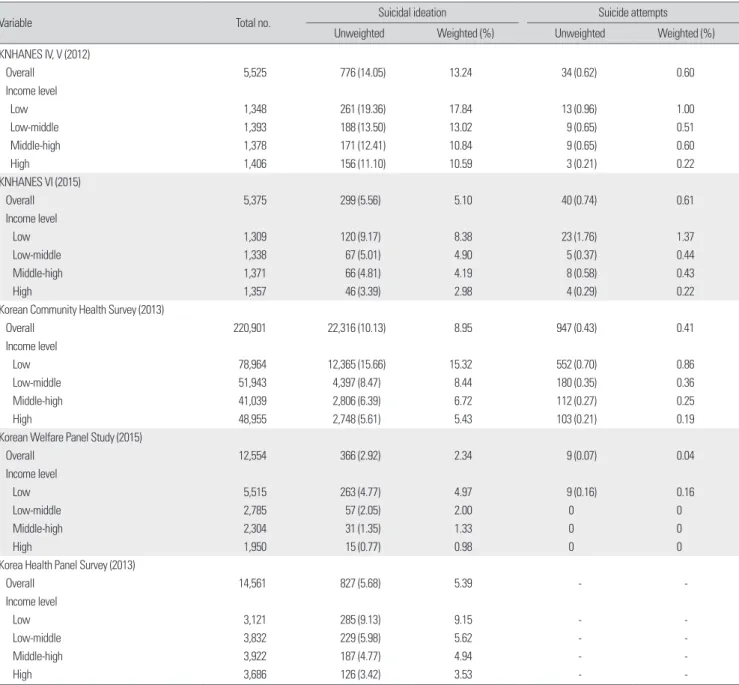739x685 pixels.
Task: Click total value 14,561
Action: 252,584
